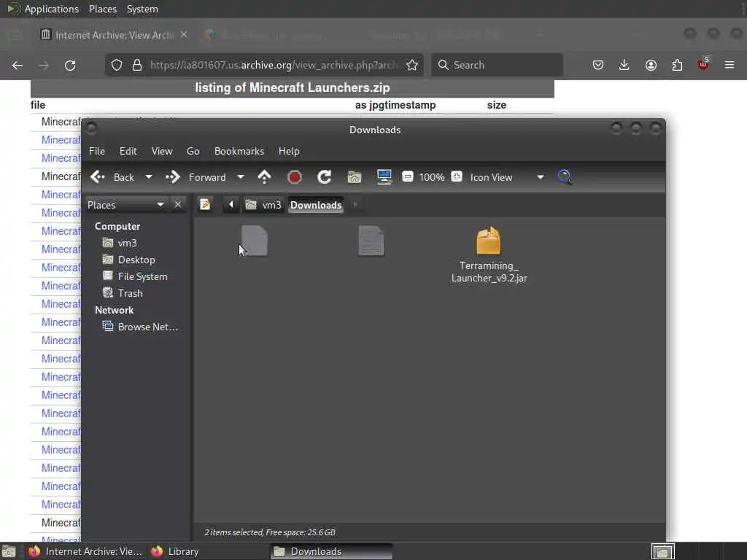Click the Firefox account icon
This screenshot has height=560, width=747.
tap(651, 65)
